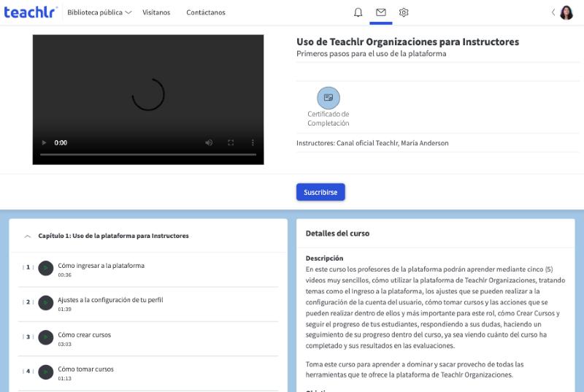Enter fullscreen on the video player
The width and height of the screenshot is (584, 392).
(x=231, y=142)
